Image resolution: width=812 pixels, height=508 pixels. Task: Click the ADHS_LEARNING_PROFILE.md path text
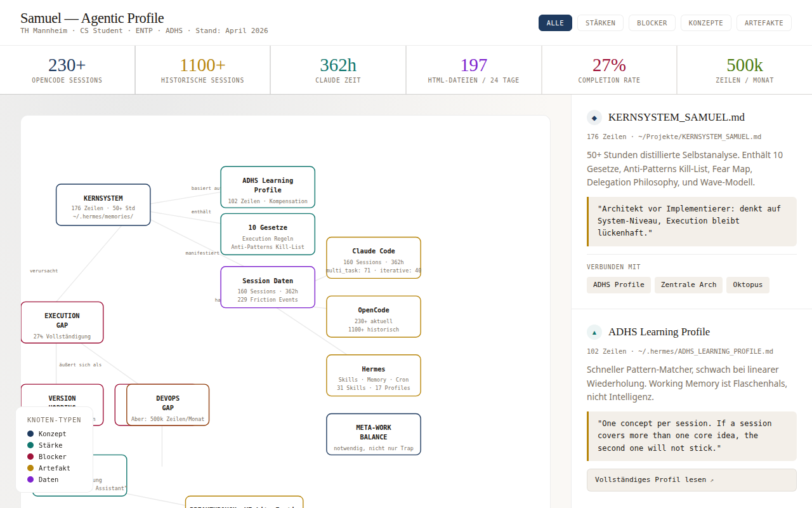(706, 352)
